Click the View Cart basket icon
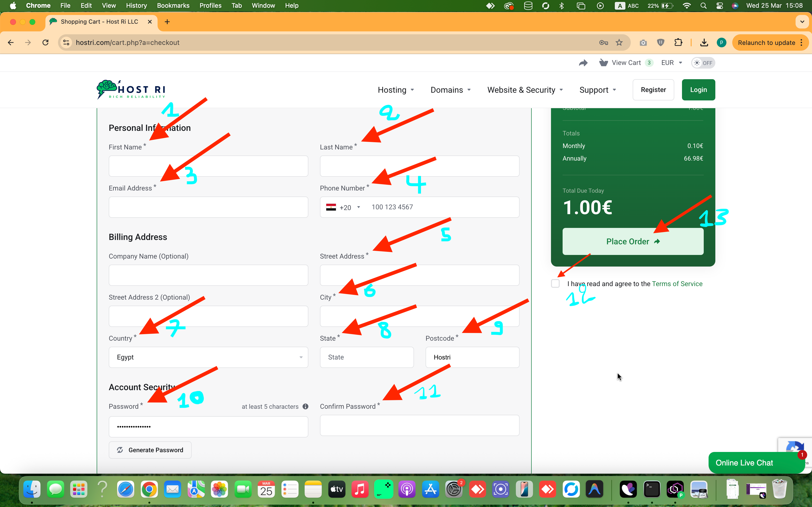Viewport: 812px width, 507px height. point(603,63)
